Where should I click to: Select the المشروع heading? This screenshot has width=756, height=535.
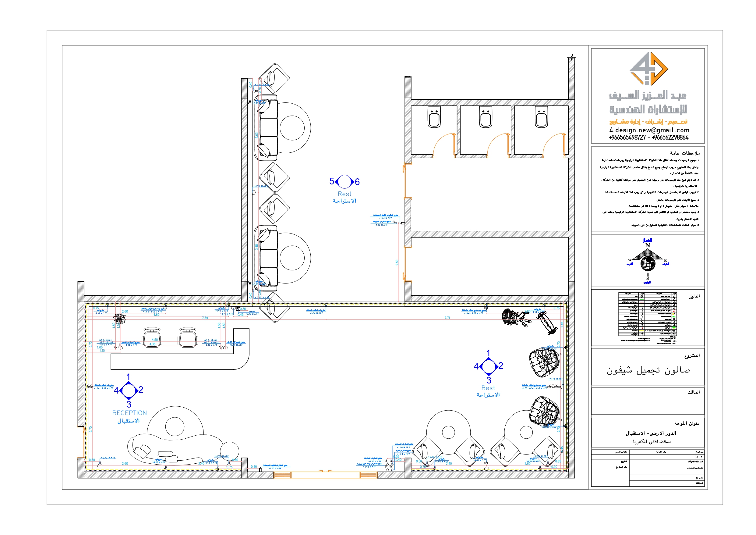(692, 355)
